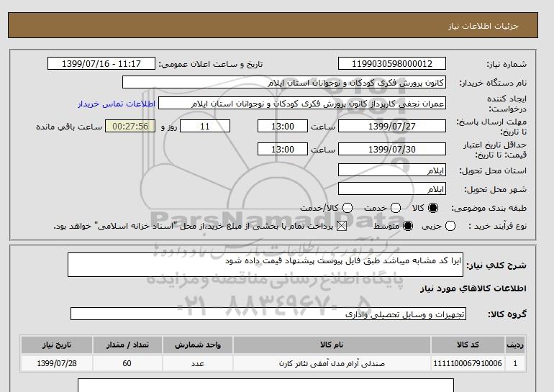Click the response deadline time 13:00 field

tap(283, 126)
